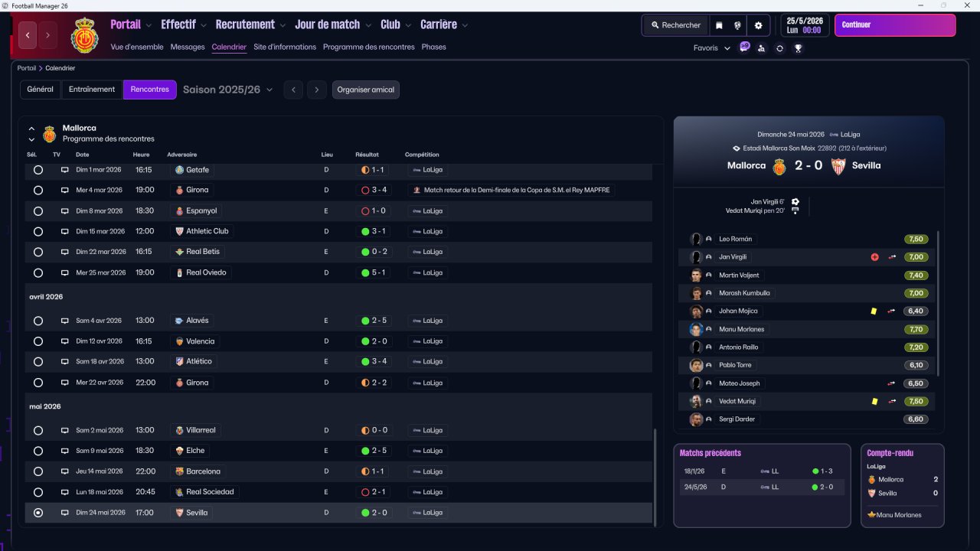Select the radio button for Villarreal match

tap(38, 431)
